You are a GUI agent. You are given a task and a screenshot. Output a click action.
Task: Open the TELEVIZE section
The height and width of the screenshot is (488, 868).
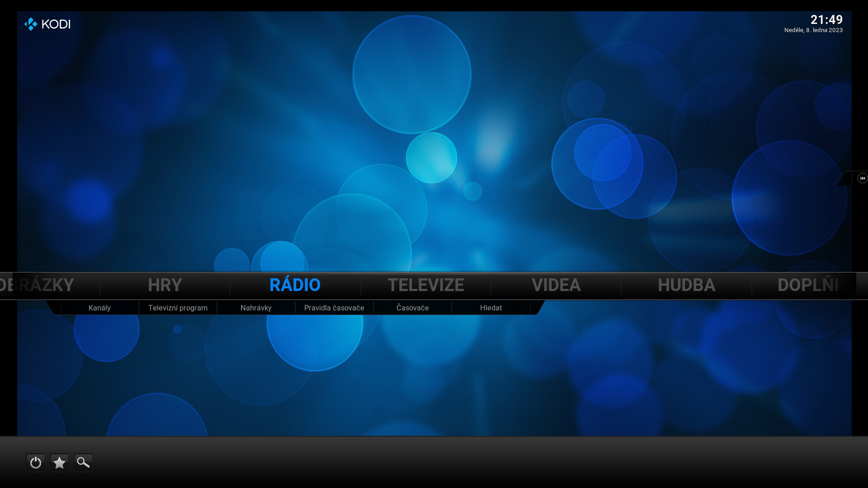tap(425, 285)
